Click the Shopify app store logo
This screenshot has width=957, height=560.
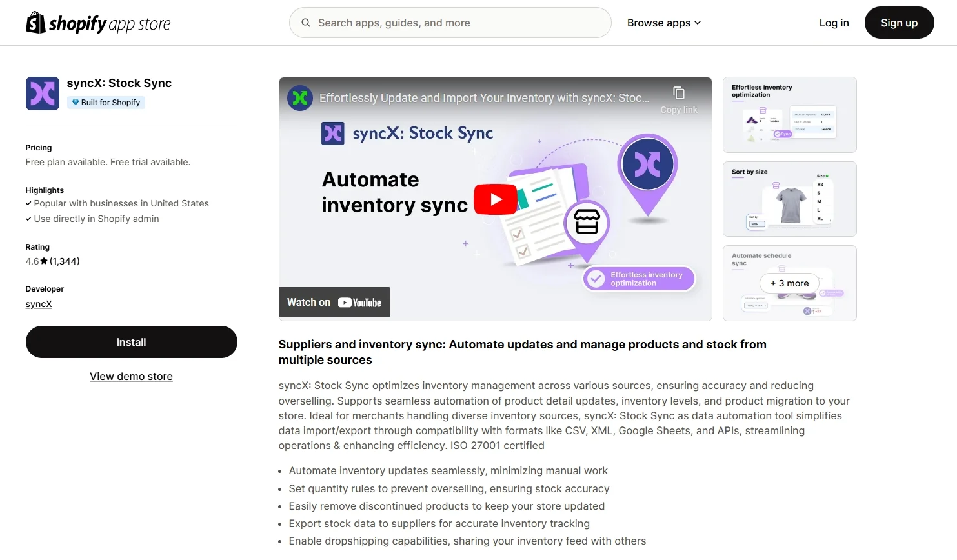(98, 23)
